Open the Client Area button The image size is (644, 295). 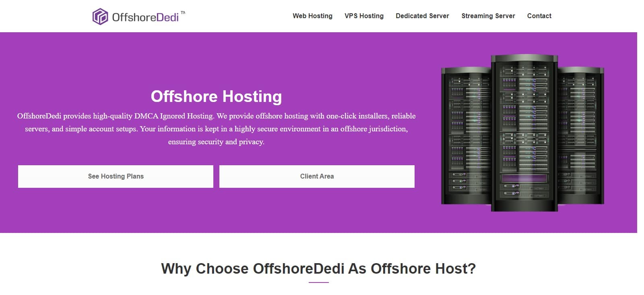tap(317, 177)
